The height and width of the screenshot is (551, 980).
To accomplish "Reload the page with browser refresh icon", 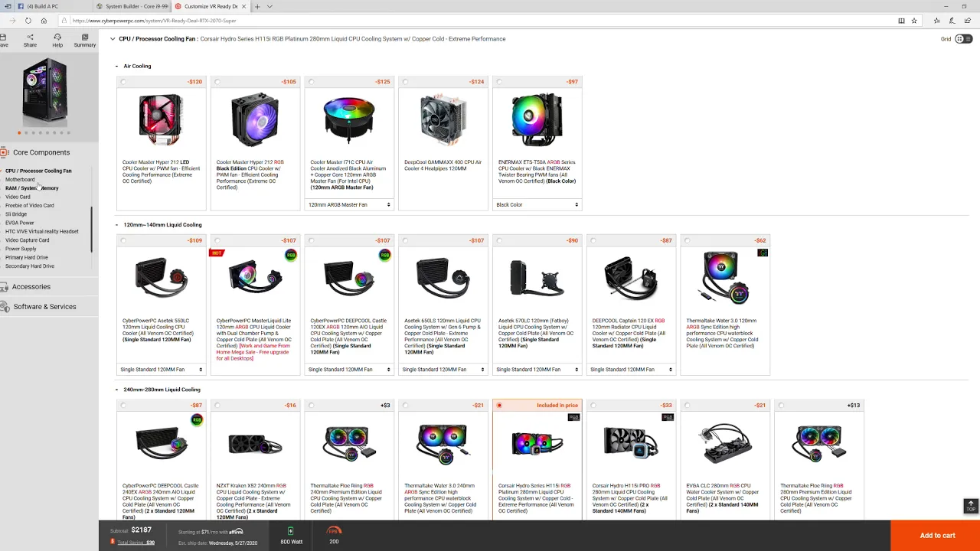I will (28, 21).
